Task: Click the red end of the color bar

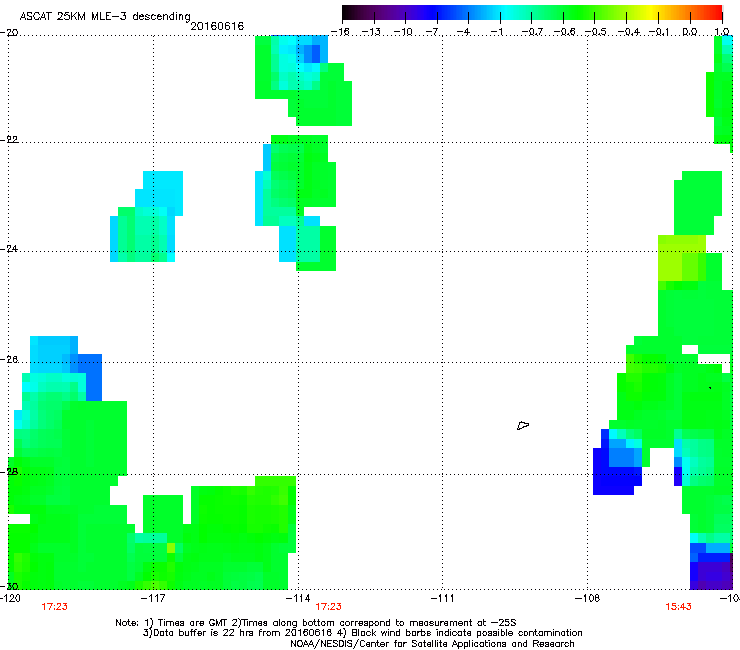Action: pyautogui.click(x=716, y=13)
